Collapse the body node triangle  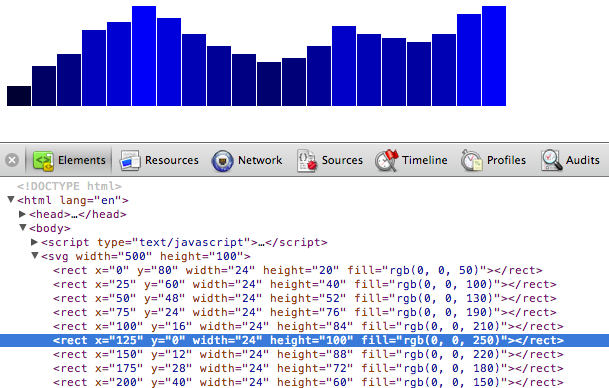click(23, 228)
